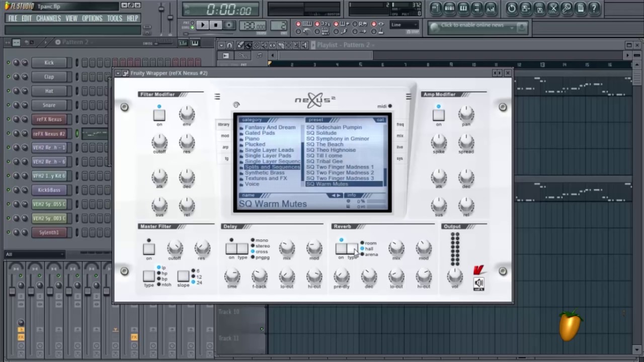
Task: Open the TOOLS menu
Action: tap(115, 19)
